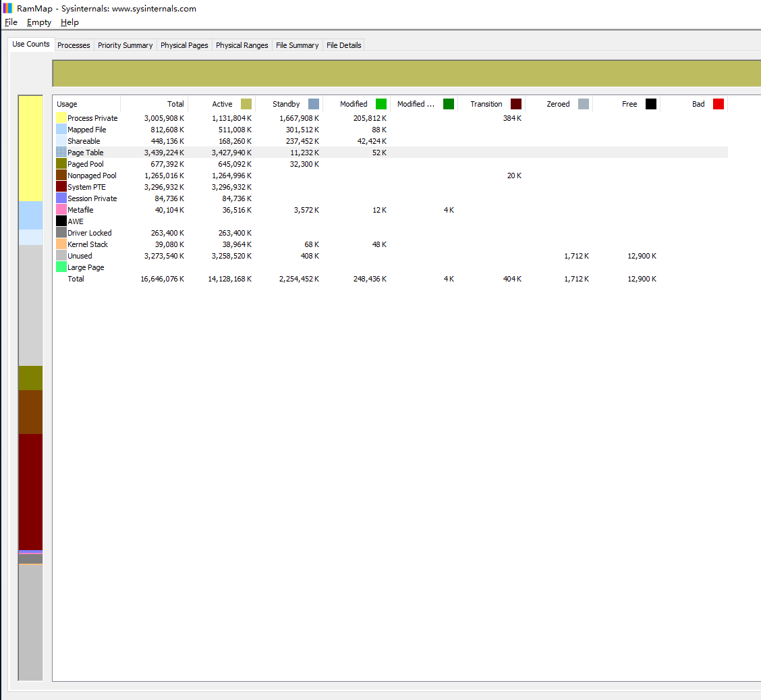Open the File Details tab
761x700 pixels.
pyautogui.click(x=344, y=45)
